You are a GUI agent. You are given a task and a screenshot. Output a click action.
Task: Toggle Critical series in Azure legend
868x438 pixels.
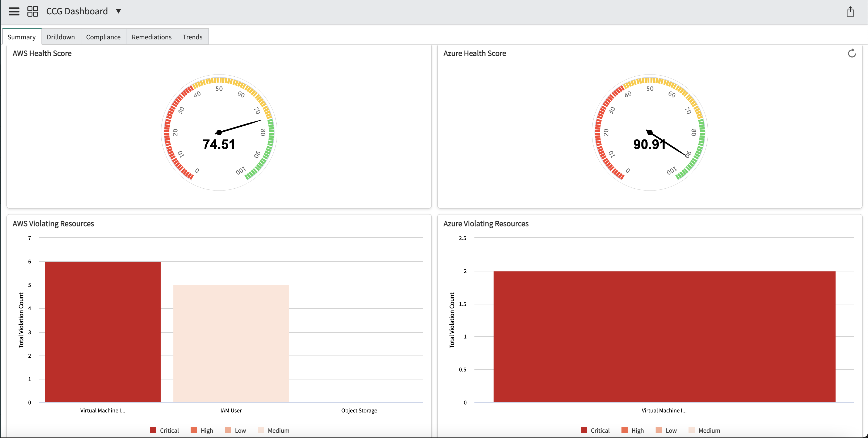[x=595, y=430]
